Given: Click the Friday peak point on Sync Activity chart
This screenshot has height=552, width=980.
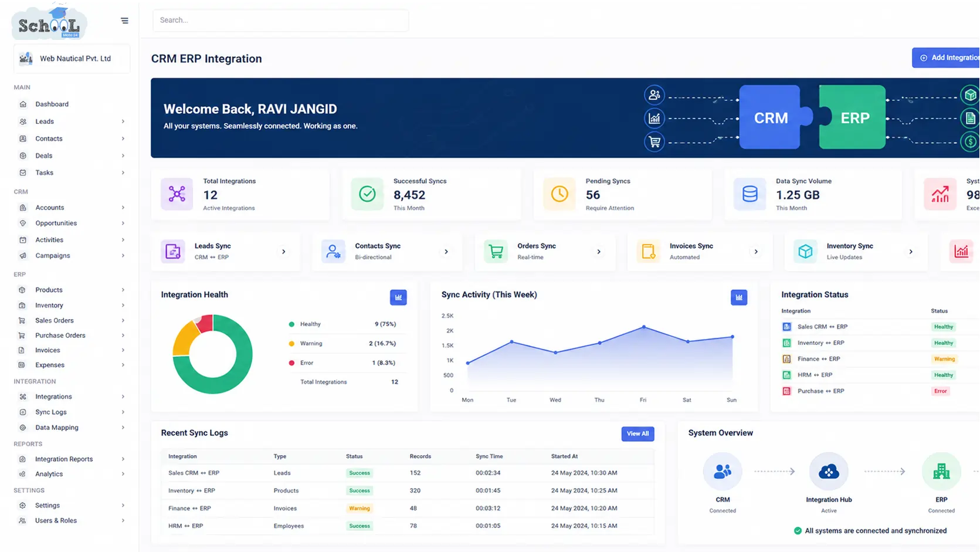Looking at the screenshot, I should pos(644,327).
